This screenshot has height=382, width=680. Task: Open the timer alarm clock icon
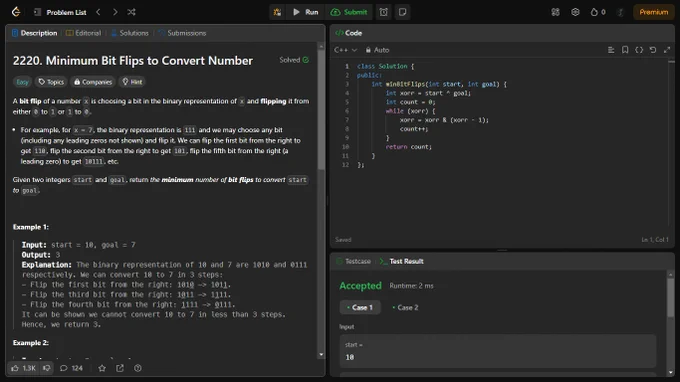(384, 12)
